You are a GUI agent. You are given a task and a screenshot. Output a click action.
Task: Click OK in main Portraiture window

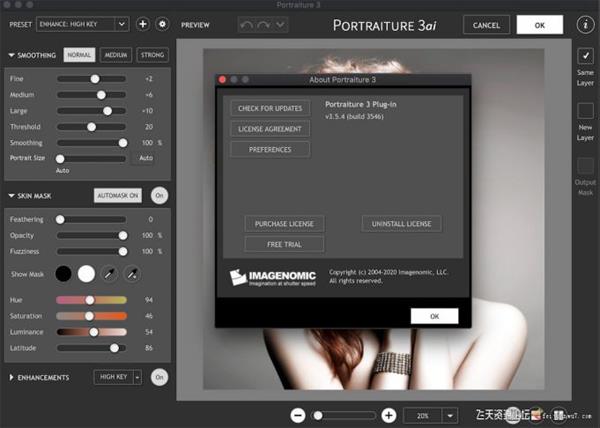click(x=540, y=25)
